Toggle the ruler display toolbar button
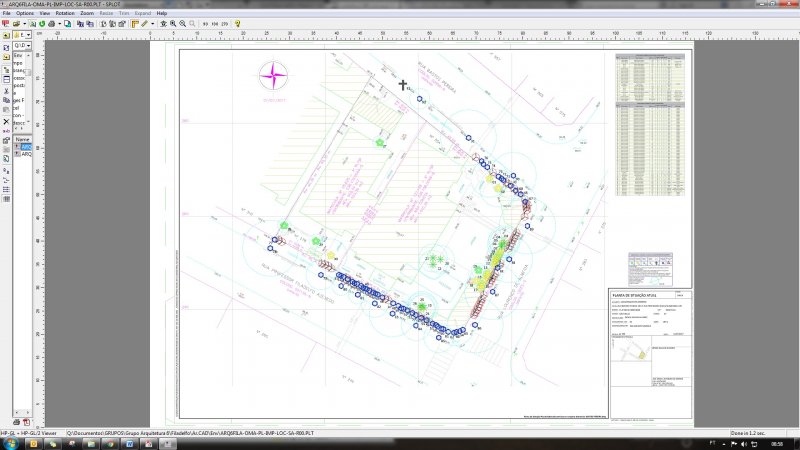Viewport: 800px width, 450px height. (x=134, y=22)
